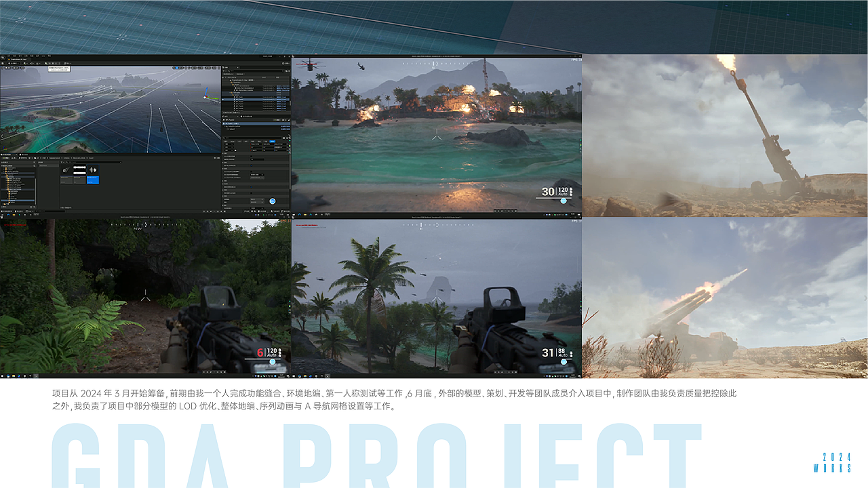Click the crosshair in the jungle cave screenshot
Viewport: 868px width, 488px height.
pos(146,296)
